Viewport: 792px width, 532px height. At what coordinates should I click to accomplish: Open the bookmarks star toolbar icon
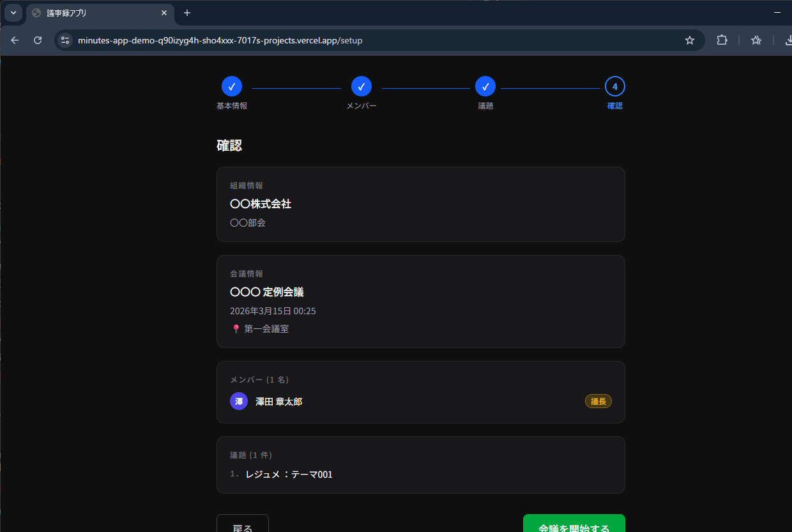[756, 40]
